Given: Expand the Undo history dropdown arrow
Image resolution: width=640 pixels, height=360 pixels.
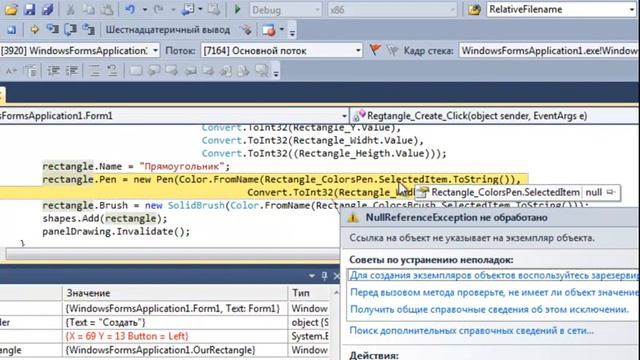Looking at the screenshot, I should pos(144,9).
